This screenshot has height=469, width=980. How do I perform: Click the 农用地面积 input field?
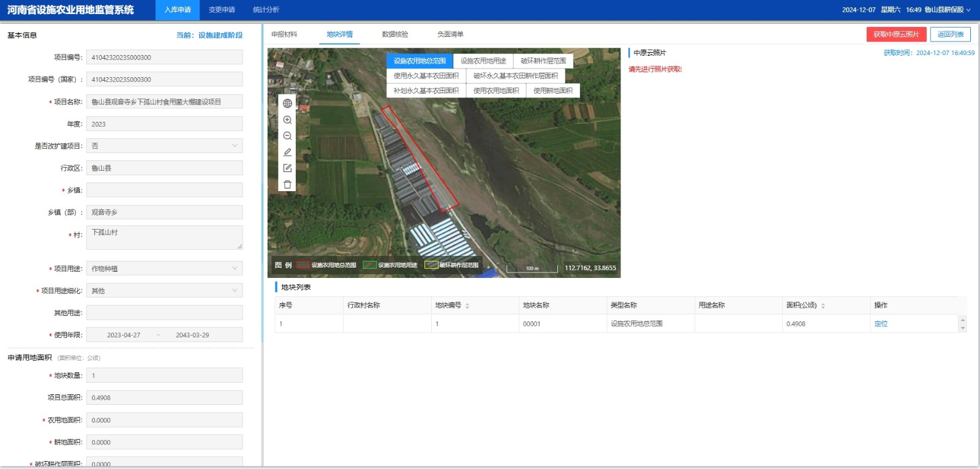[164, 420]
